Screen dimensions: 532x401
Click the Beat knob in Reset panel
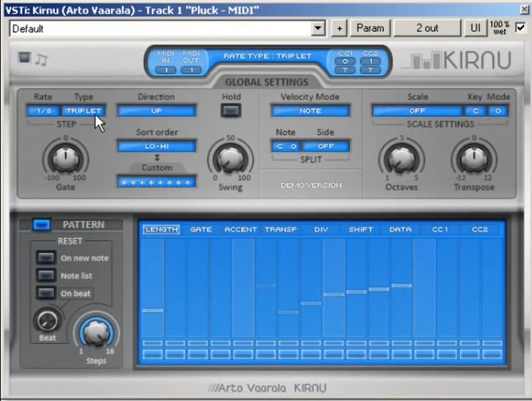click(x=47, y=320)
